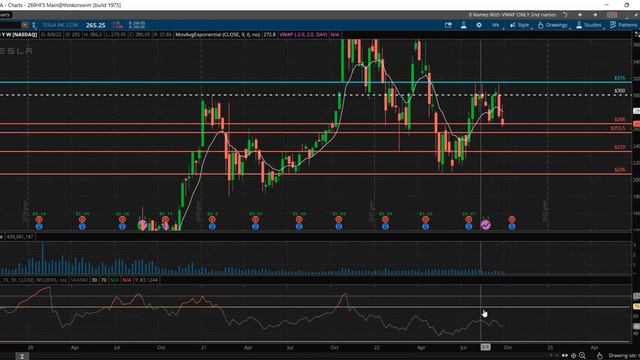Click the $315 price level label
Image resolution: width=640 pixels, height=360 pixels.
click(x=620, y=78)
